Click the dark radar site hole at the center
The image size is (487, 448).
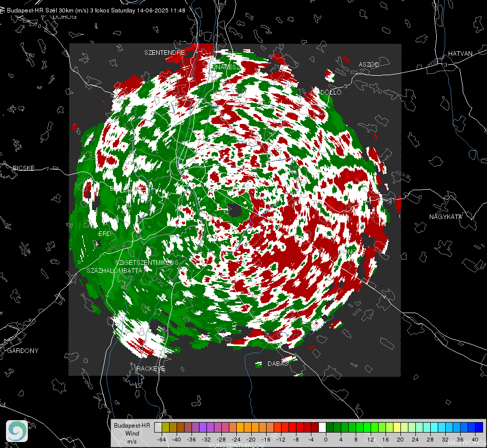click(235, 211)
